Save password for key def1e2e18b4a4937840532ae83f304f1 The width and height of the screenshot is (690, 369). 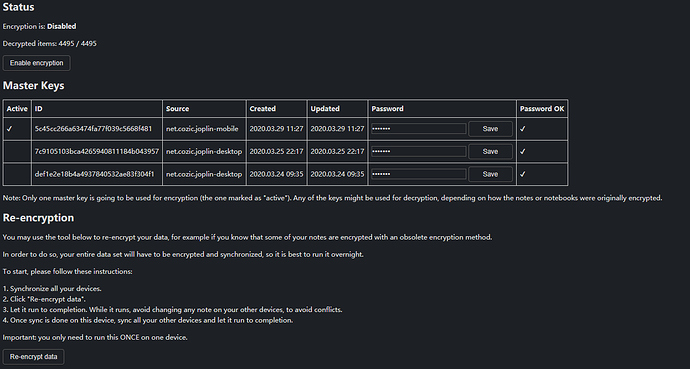490,174
